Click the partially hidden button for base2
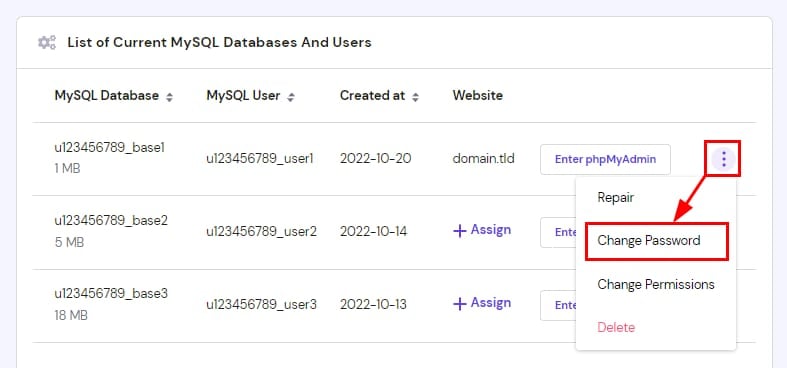The image size is (787, 368). 558,232
